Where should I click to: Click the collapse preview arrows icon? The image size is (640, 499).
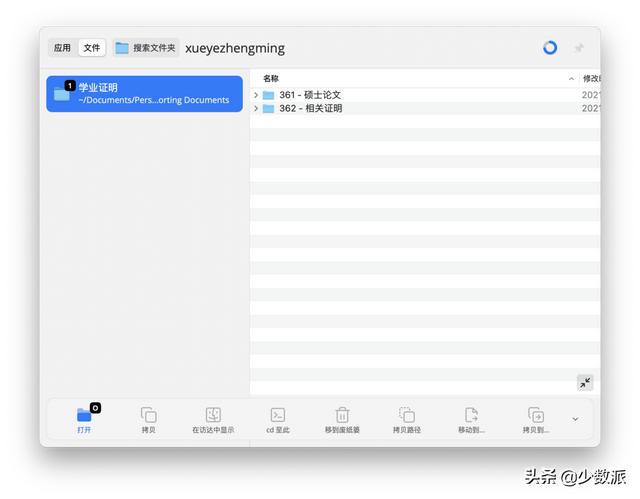[x=585, y=382]
